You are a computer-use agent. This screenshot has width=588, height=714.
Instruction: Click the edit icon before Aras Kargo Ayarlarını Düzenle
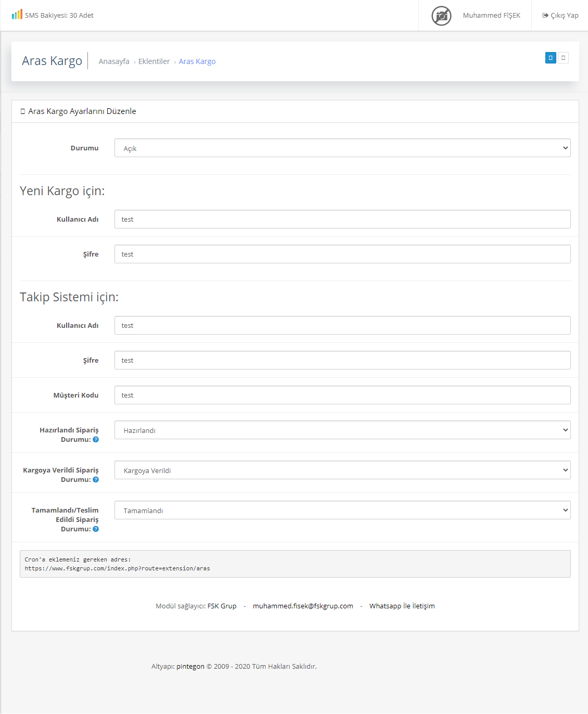(x=23, y=111)
